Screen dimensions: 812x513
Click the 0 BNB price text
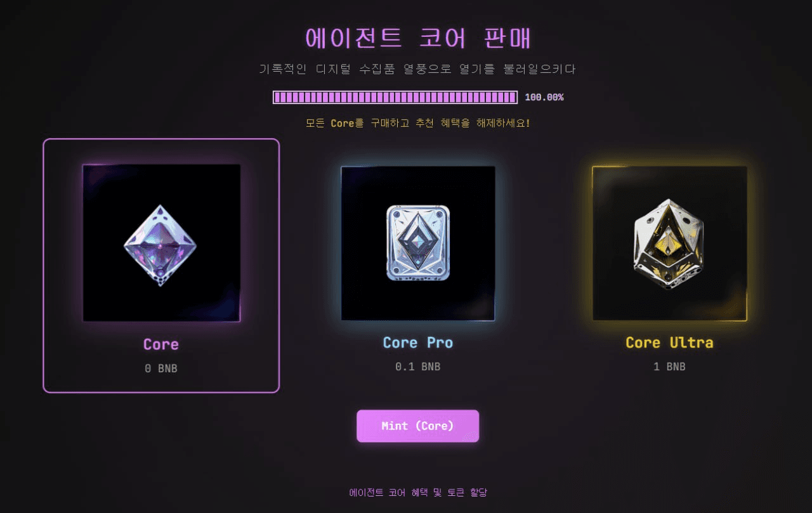pos(161,368)
